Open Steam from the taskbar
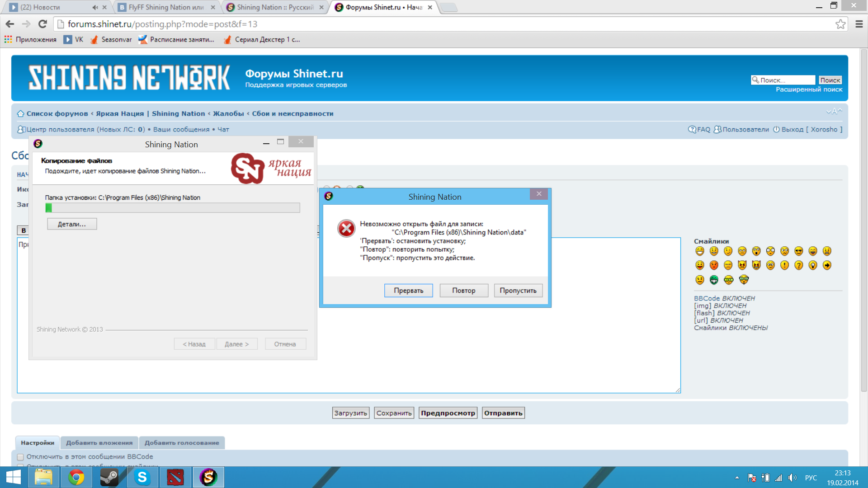The image size is (868, 488). [x=109, y=477]
